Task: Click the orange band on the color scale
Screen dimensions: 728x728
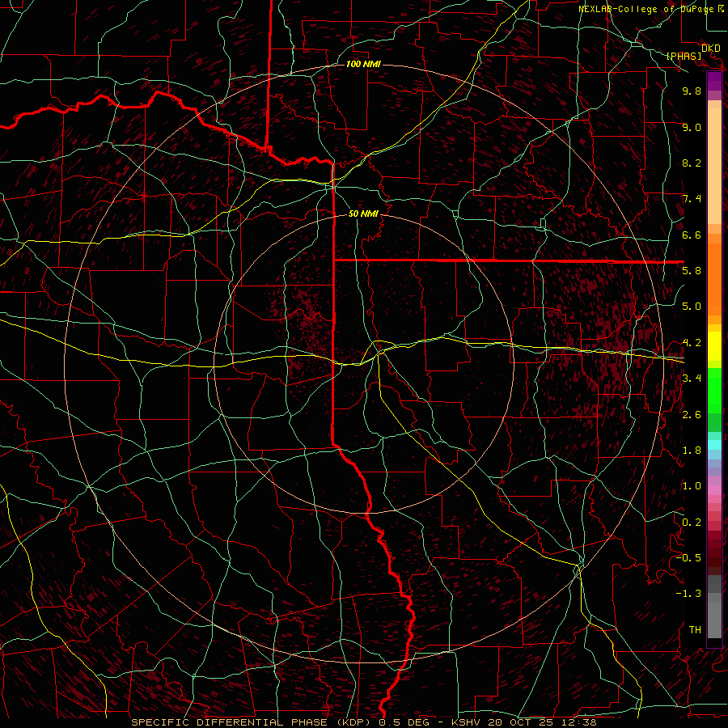Action: point(714,278)
